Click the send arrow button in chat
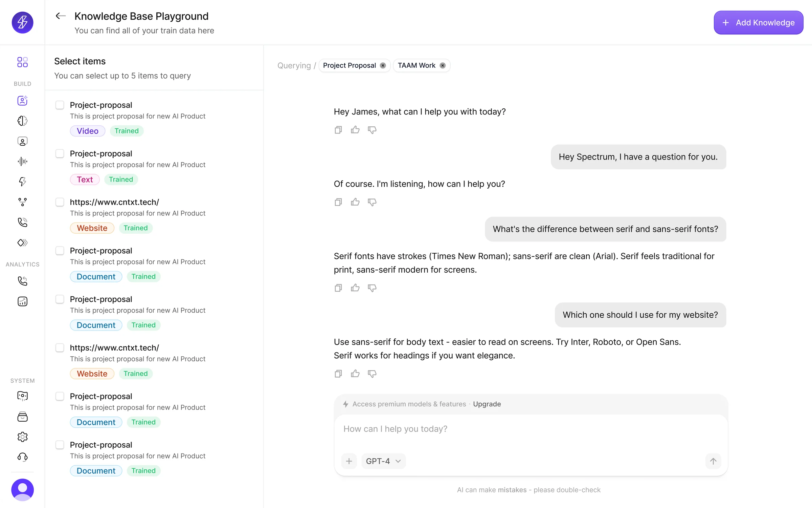The height and width of the screenshot is (508, 812). click(x=713, y=461)
